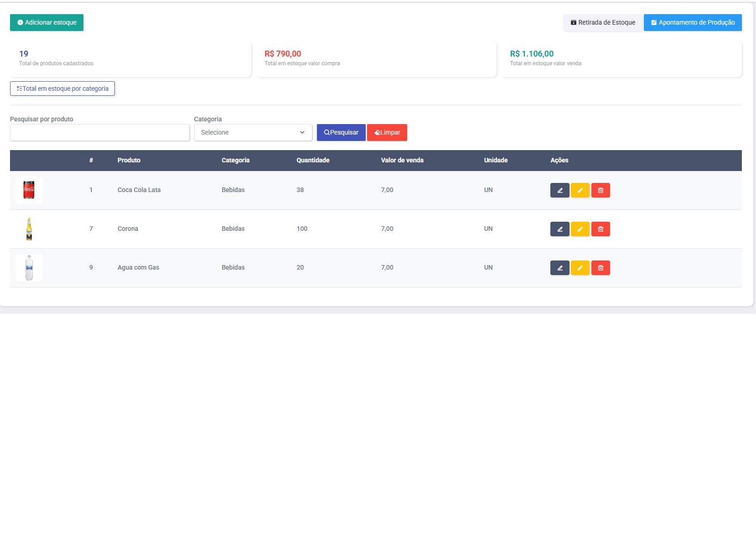The width and height of the screenshot is (756, 552).
Task: Delete Agua com Gas with trash icon
Action: point(601,268)
